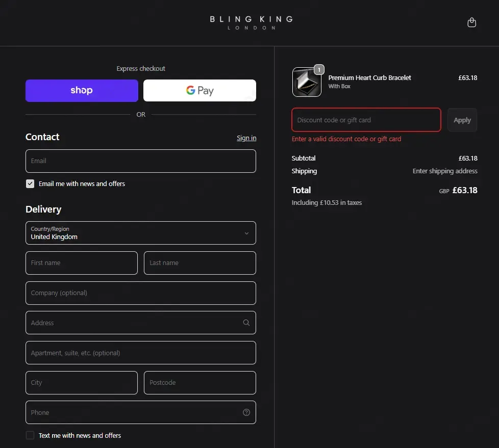Pay with Google Pay button
Viewport: 499px width, 448px height.
pos(199,91)
